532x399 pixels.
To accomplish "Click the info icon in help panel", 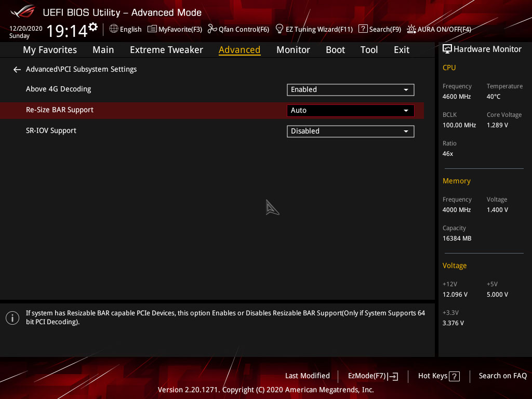I will point(12,318).
